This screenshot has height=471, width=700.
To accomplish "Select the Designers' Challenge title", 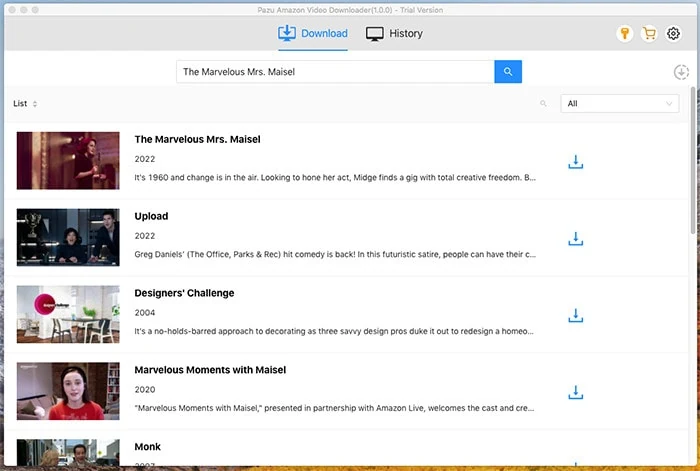I will pos(184,293).
